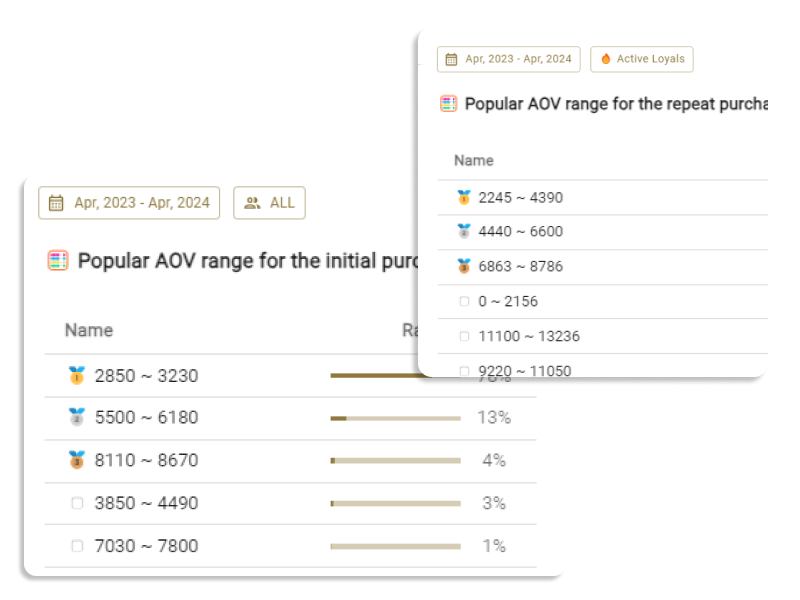Open right panel's Apr, 2023 - Apr, 2024 date selector
Image resolution: width=800 pixels, height=600 pixels.
point(509,59)
